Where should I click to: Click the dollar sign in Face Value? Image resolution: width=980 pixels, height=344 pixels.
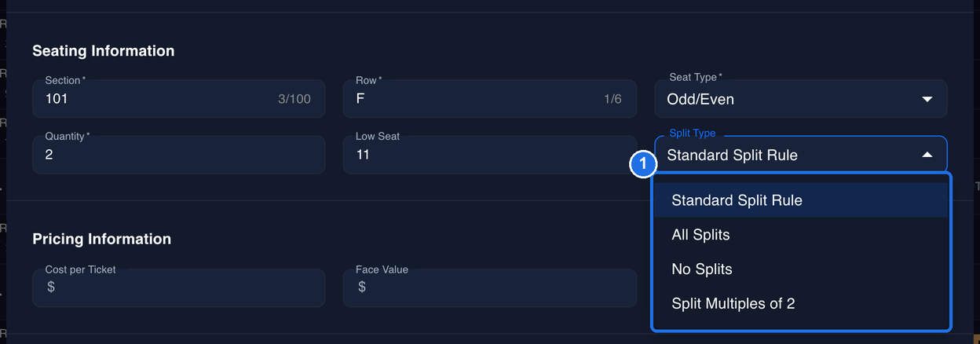pos(362,287)
